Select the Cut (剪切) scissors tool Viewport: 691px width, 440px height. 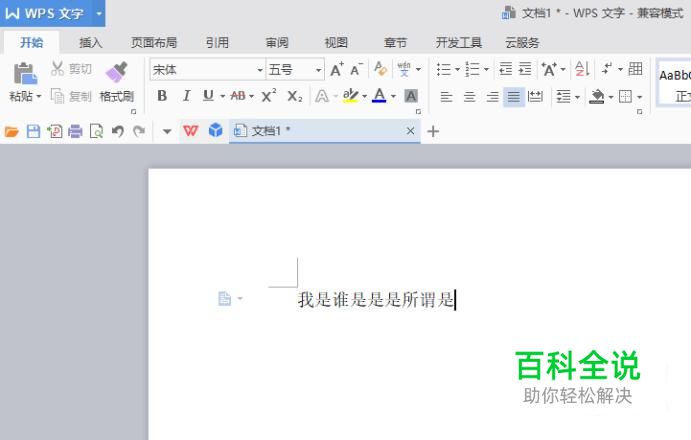point(71,69)
